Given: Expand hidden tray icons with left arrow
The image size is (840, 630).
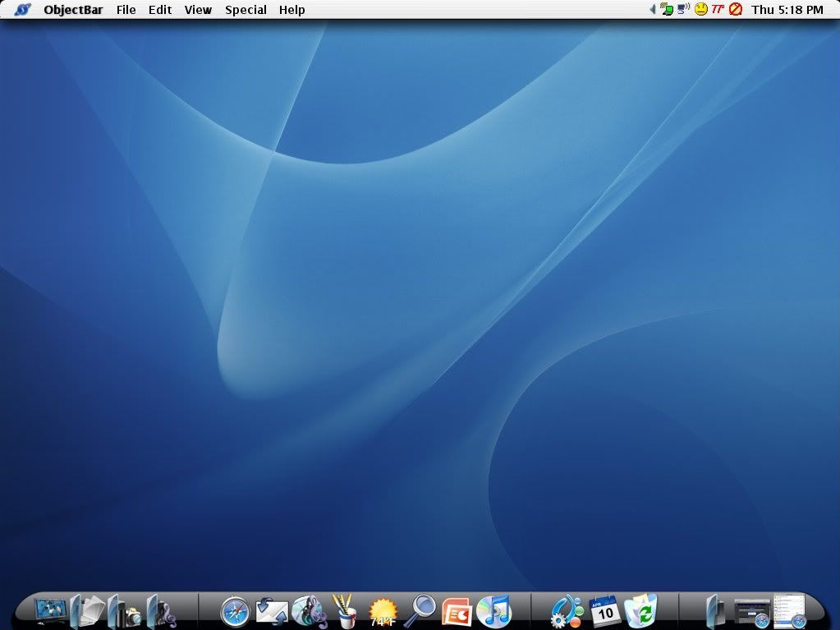Looking at the screenshot, I should 653,9.
